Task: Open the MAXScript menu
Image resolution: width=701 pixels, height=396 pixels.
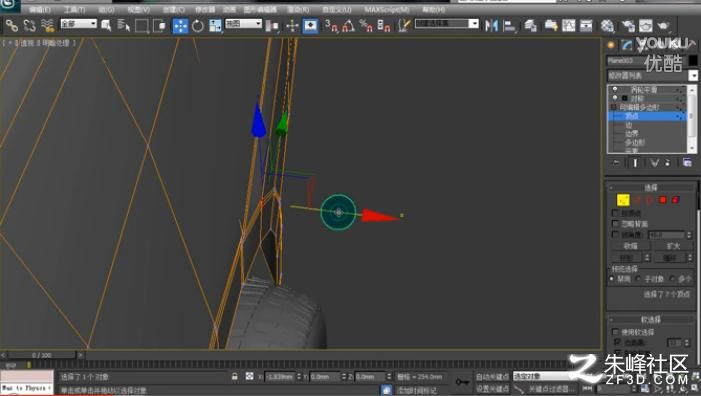Action: click(387, 9)
